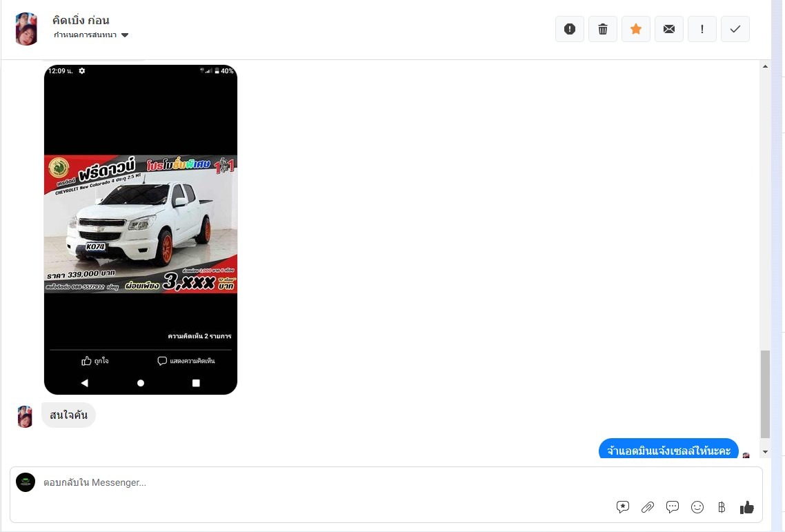
Task: Open the contact name คิดเบิ่ง ก่อน
Action: [x=81, y=20]
